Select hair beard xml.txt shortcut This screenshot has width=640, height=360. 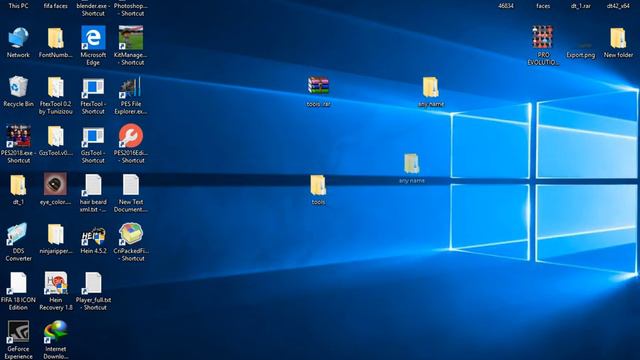click(x=93, y=185)
